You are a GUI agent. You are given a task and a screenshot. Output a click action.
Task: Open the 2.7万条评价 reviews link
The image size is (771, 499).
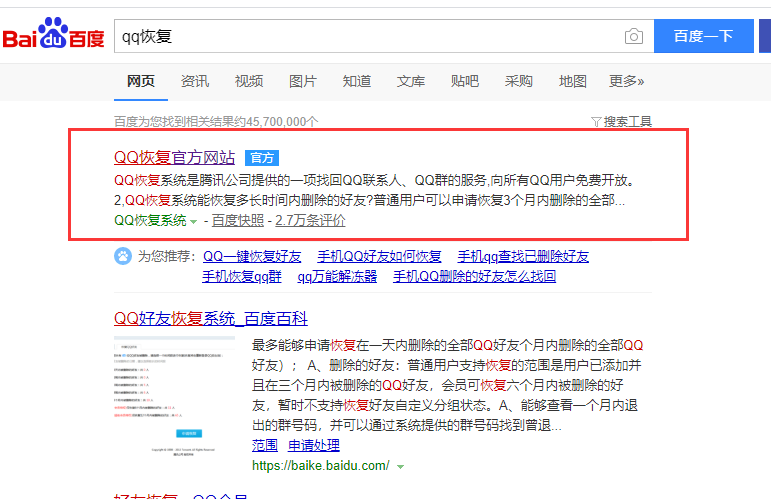(310, 221)
